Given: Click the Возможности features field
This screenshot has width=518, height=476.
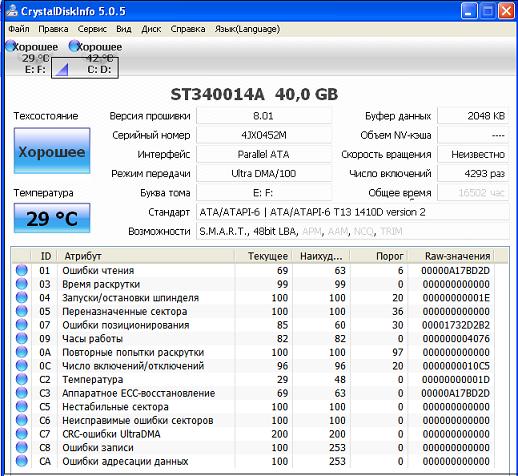Looking at the screenshot, I should click(353, 231).
